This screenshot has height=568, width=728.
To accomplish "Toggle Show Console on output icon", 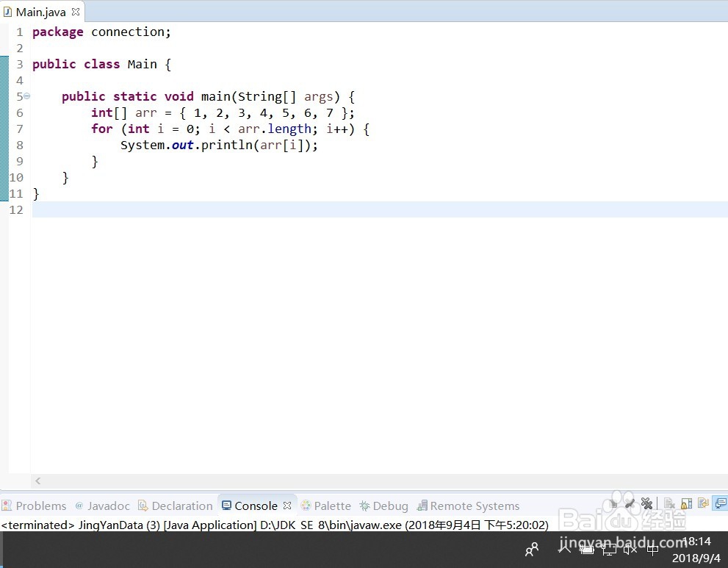I will click(721, 503).
